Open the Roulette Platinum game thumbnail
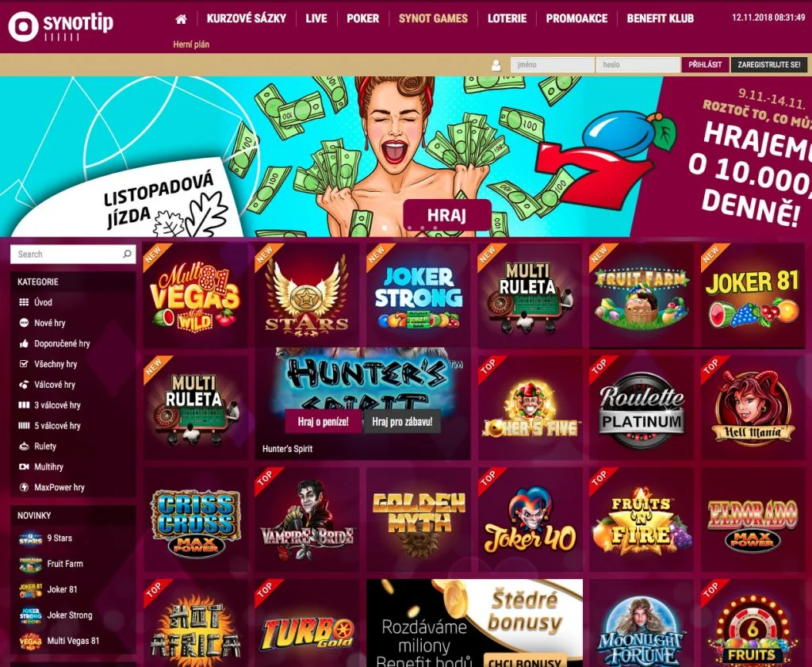The width and height of the screenshot is (812, 667). [x=641, y=407]
